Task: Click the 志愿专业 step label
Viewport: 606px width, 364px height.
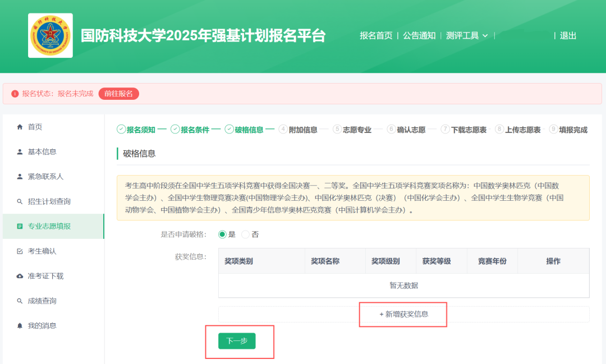Action: [x=357, y=130]
